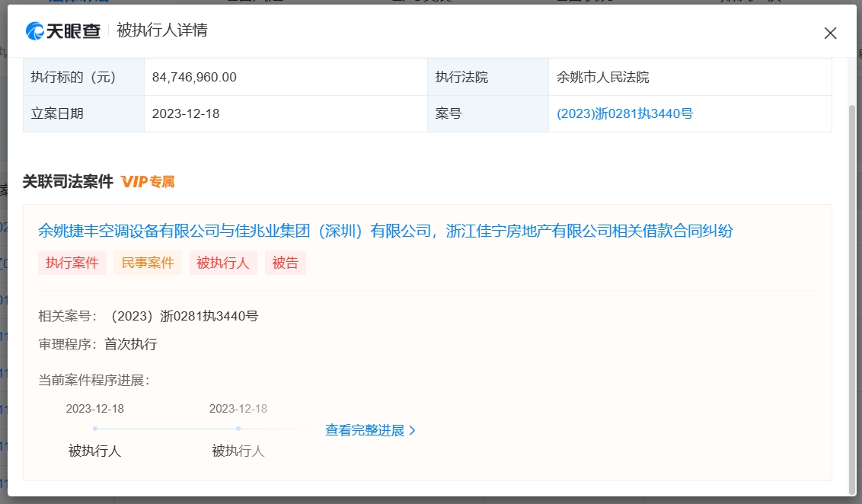This screenshot has height=504, width=862.
Task: Click the 首次执行 procedure value
Action: (131, 345)
